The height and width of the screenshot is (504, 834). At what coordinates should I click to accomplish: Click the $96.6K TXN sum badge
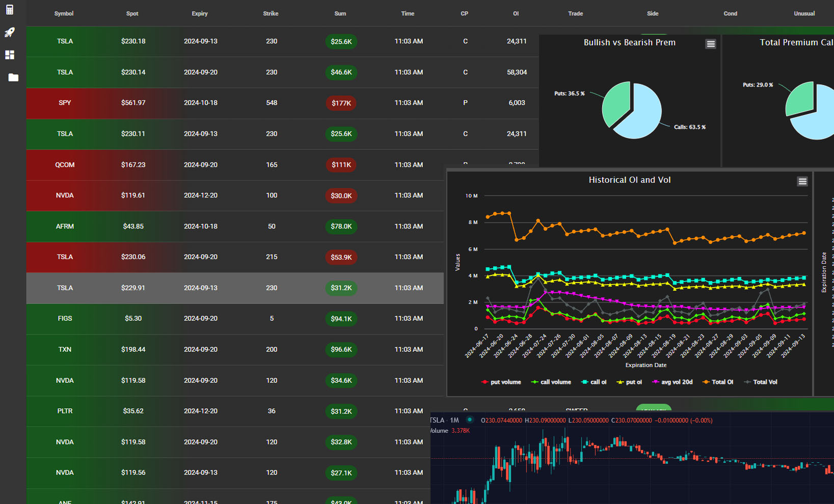341,350
